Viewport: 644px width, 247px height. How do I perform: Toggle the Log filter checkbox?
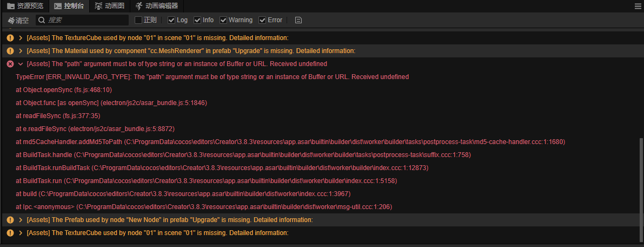pyautogui.click(x=171, y=20)
